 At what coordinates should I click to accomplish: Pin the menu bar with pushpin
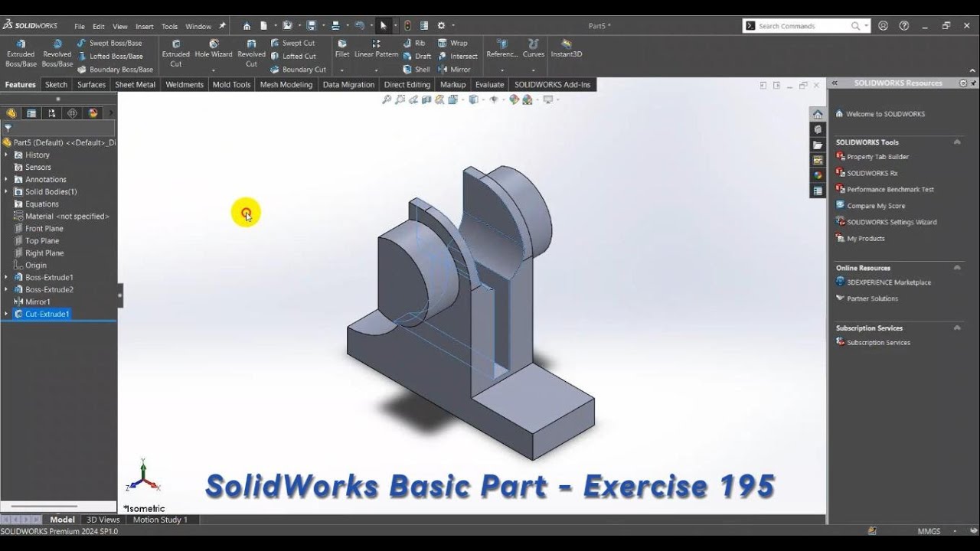(223, 25)
